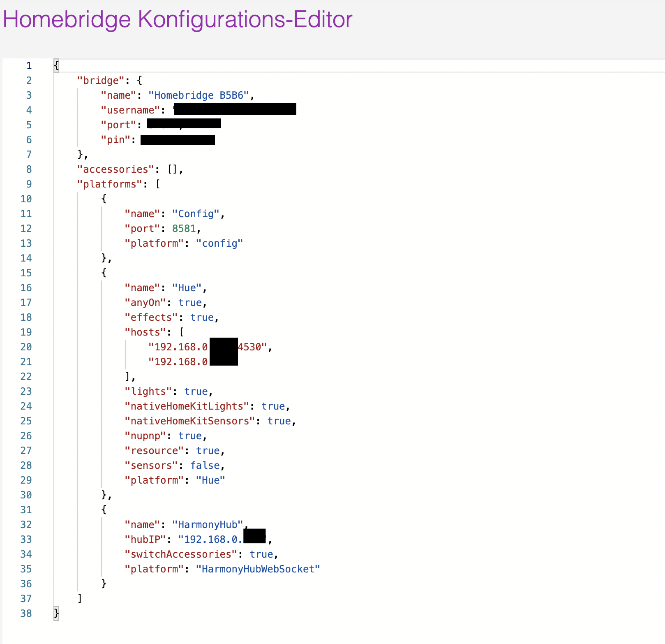The width and height of the screenshot is (665, 644).
Task: Place cursor in "Homebridge B5B6" name value
Action: (199, 95)
